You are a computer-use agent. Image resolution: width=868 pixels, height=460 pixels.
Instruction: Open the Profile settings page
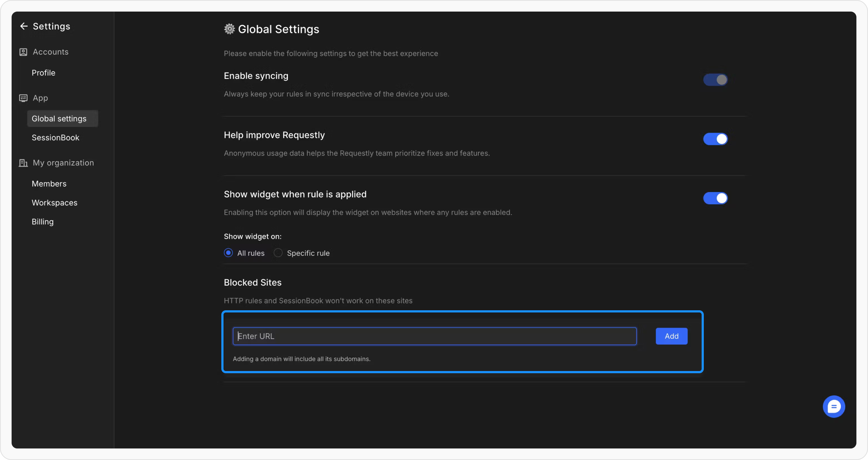43,73
